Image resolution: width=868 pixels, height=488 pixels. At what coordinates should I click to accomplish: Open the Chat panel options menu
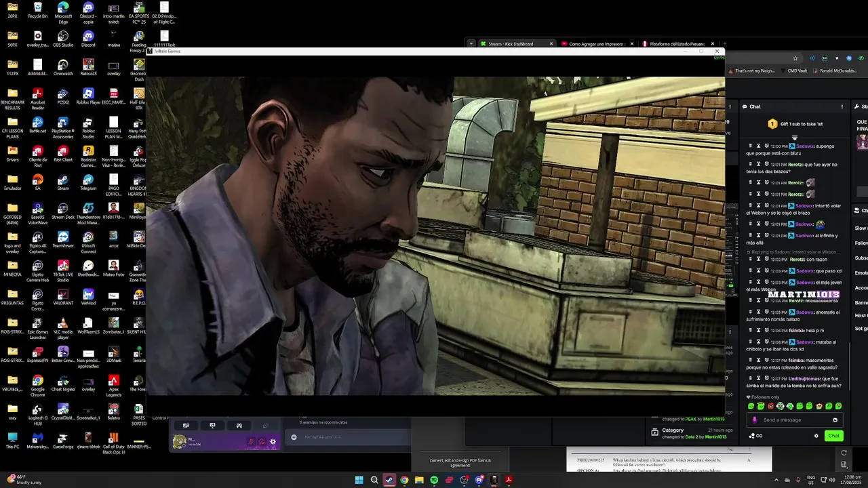(x=842, y=106)
